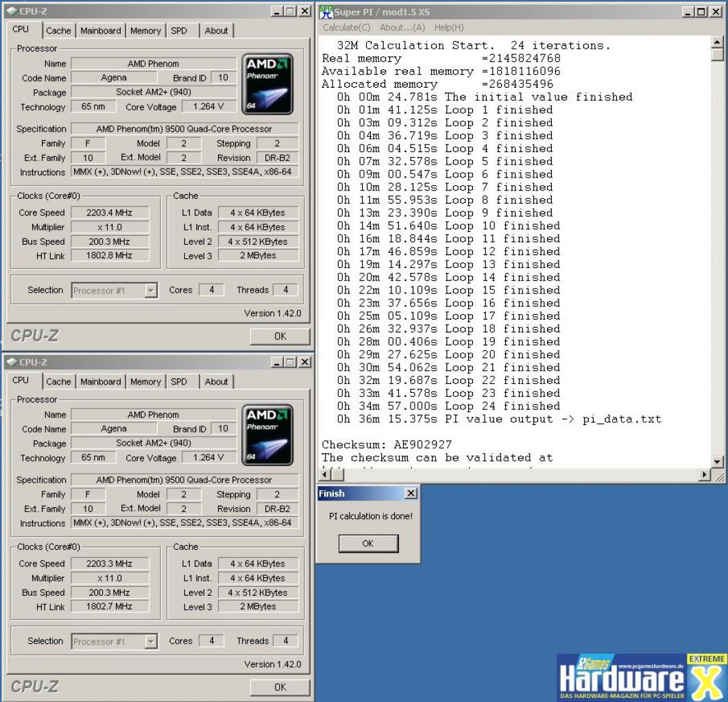Click Core Speed 2203.4 MHz field in top CPU-Z
The width and height of the screenshot is (728, 702).
(110, 213)
